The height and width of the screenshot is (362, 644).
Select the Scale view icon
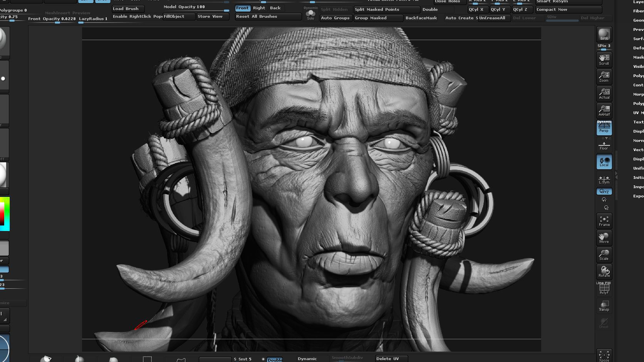point(604,255)
